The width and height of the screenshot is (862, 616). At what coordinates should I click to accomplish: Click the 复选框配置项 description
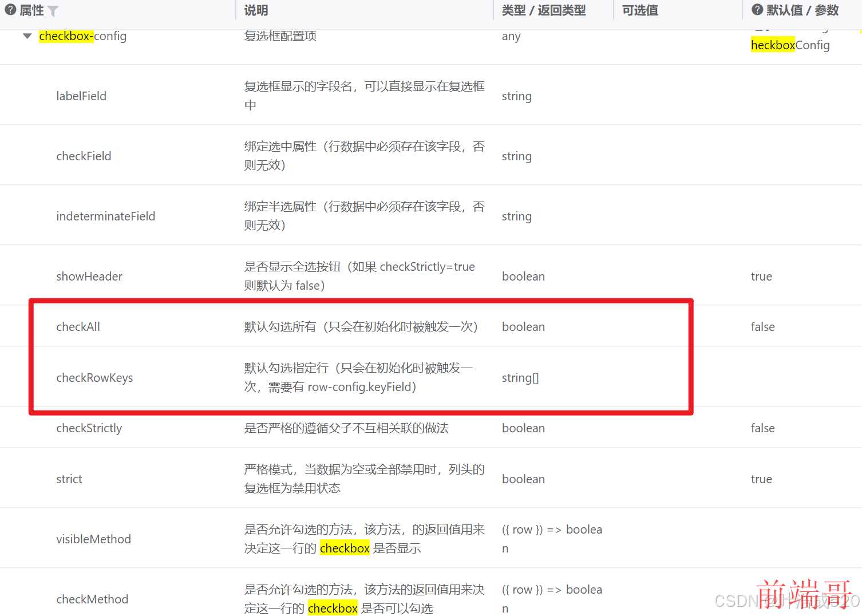(x=280, y=36)
